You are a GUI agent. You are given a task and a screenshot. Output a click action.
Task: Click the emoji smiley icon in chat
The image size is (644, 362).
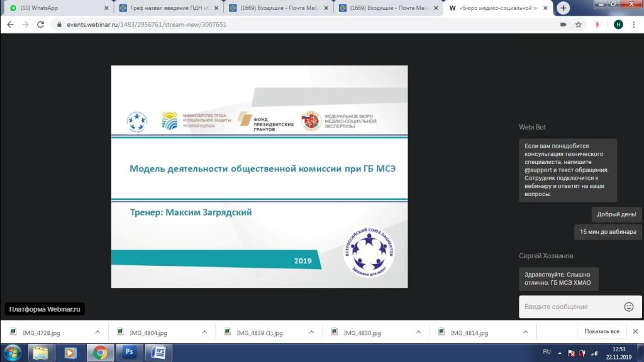coord(628,307)
